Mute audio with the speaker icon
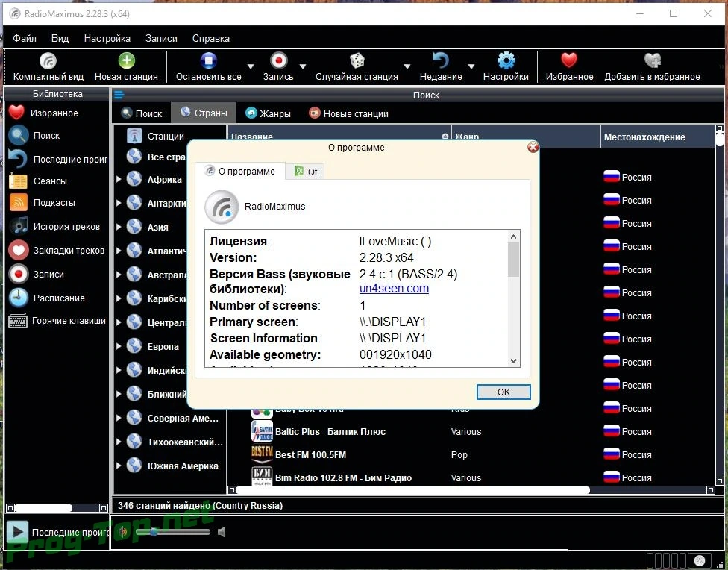This screenshot has height=570, width=728. pos(222,532)
